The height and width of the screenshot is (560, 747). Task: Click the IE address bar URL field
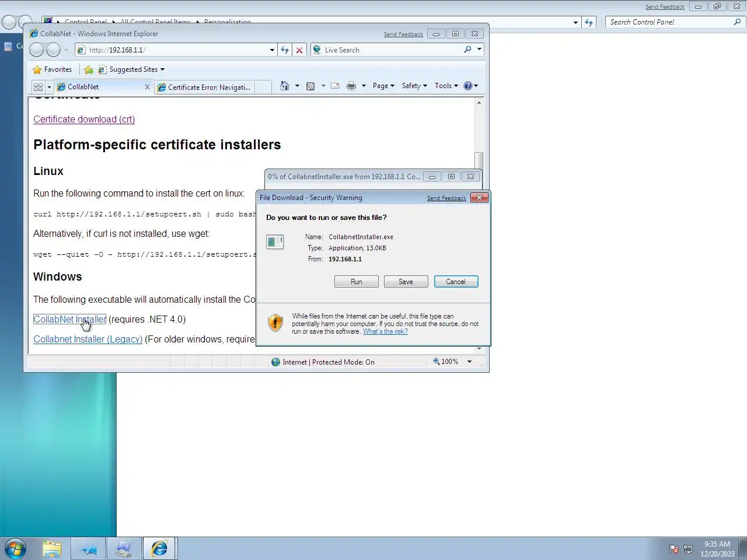tap(177, 50)
